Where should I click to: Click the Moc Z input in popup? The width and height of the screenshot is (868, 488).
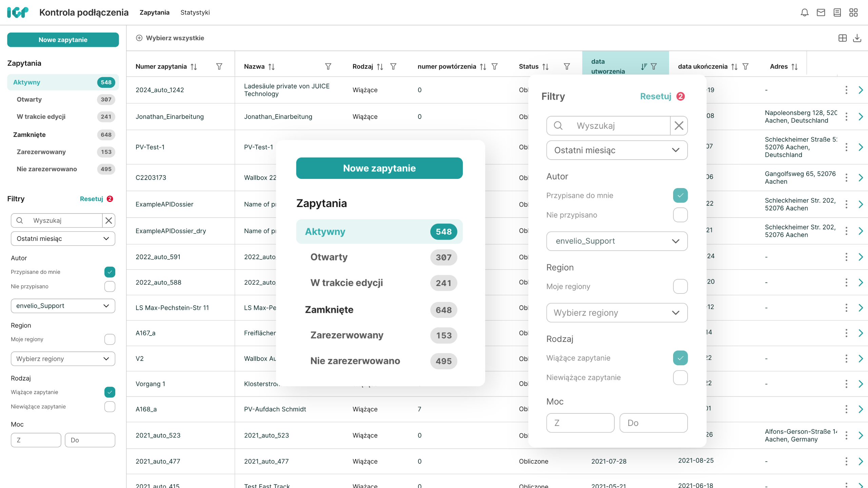[580, 423]
